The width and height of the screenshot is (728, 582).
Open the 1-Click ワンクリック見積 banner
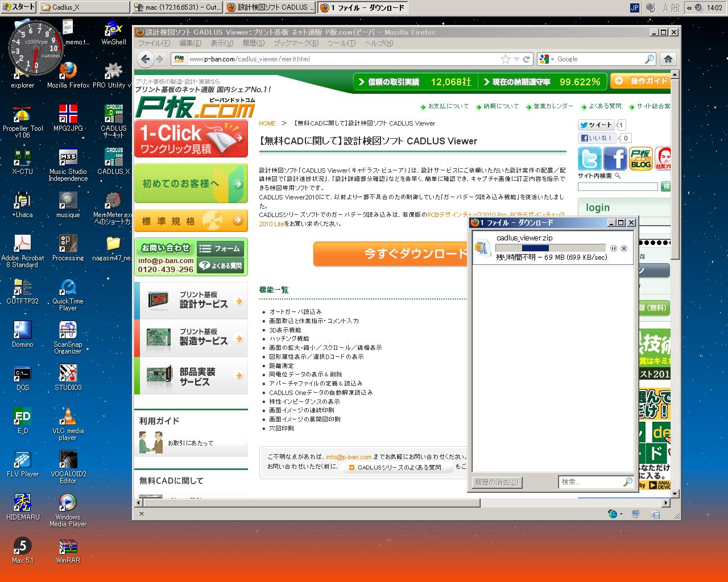pos(191,139)
